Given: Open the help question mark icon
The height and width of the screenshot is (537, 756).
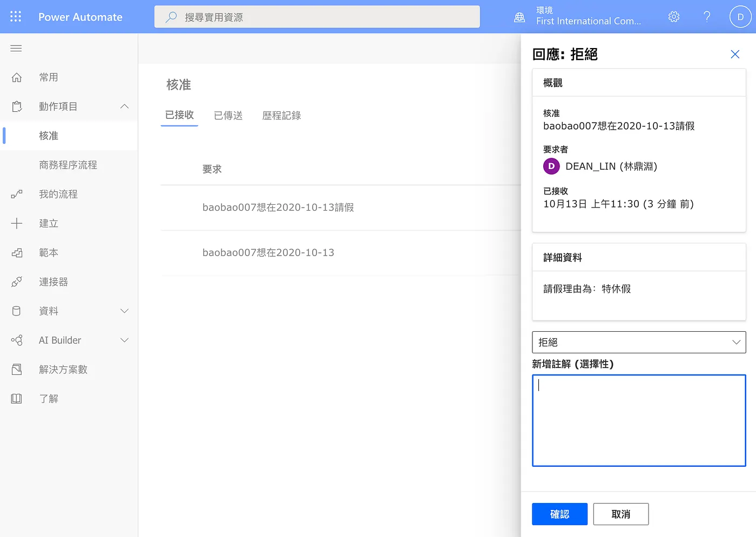Looking at the screenshot, I should pyautogui.click(x=707, y=17).
